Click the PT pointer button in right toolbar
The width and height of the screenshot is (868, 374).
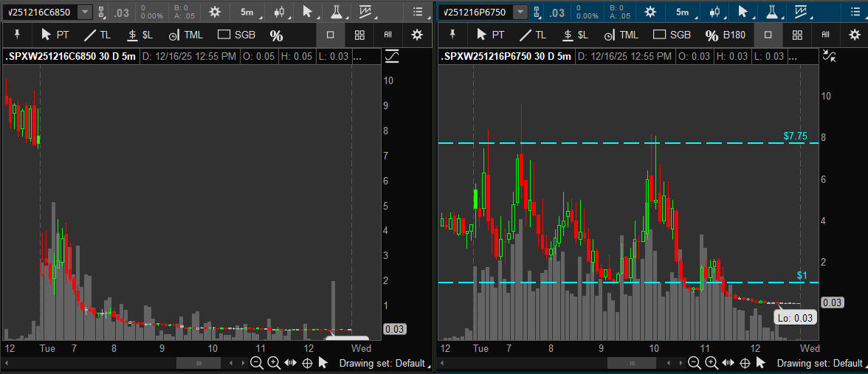(490, 35)
